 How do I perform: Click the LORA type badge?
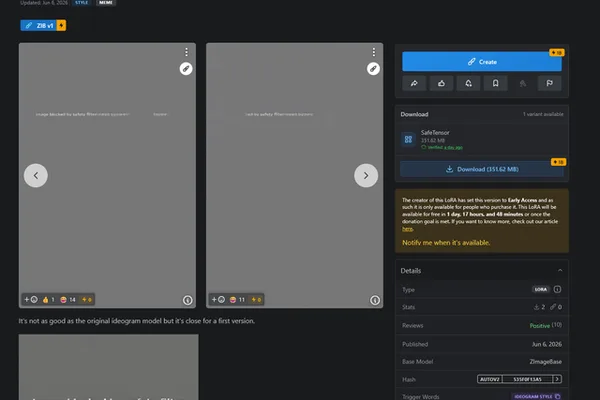[x=541, y=289]
